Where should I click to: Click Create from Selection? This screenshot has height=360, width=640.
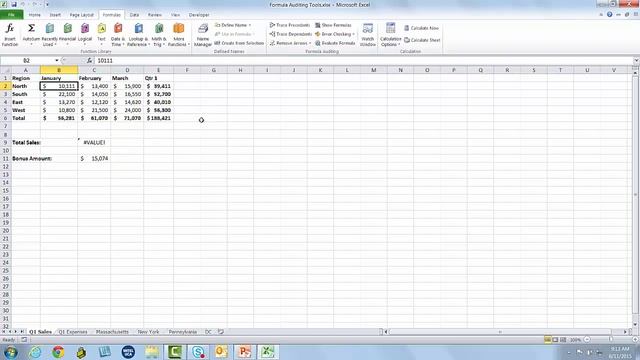click(239, 43)
